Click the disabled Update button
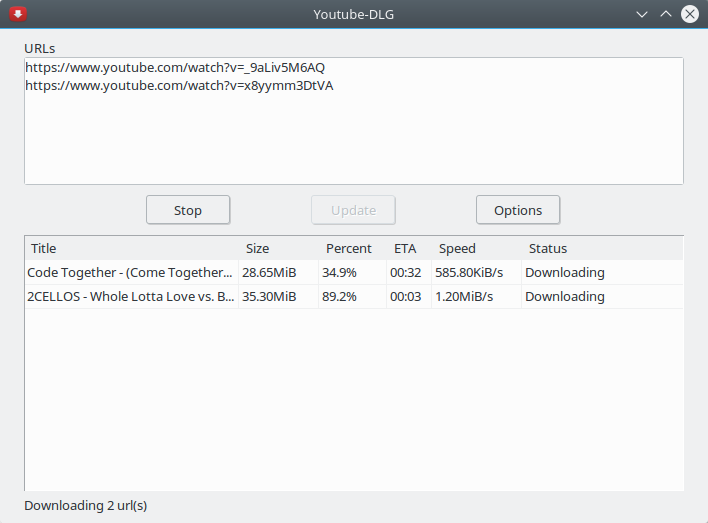Screen dimensions: 708x523 click(x=353, y=210)
